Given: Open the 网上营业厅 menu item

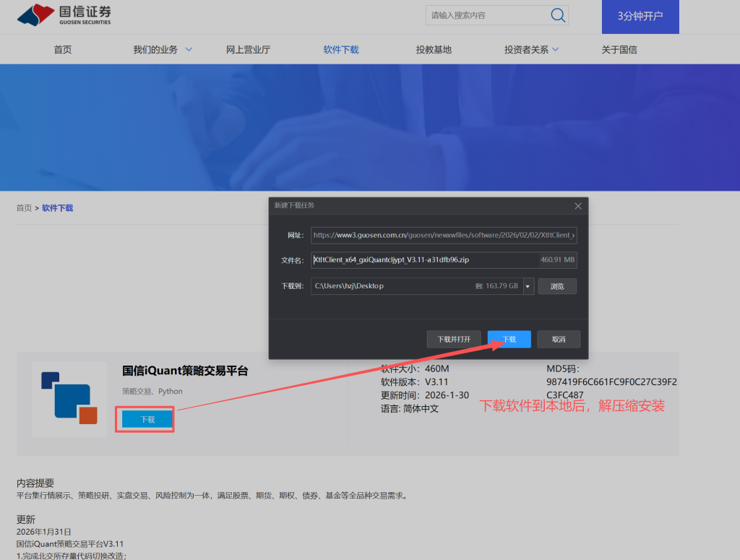Looking at the screenshot, I should pyautogui.click(x=249, y=49).
